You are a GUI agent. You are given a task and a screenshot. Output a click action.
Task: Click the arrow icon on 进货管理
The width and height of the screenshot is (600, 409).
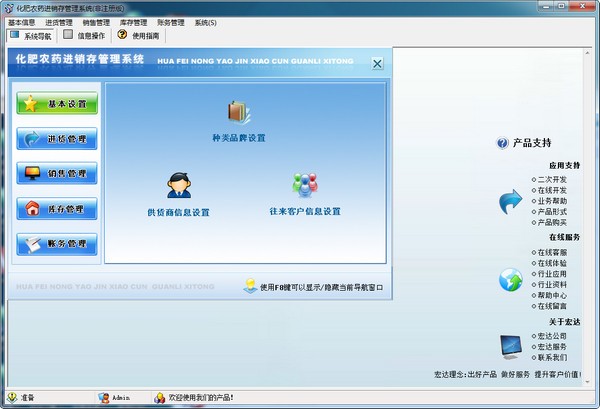(x=31, y=139)
